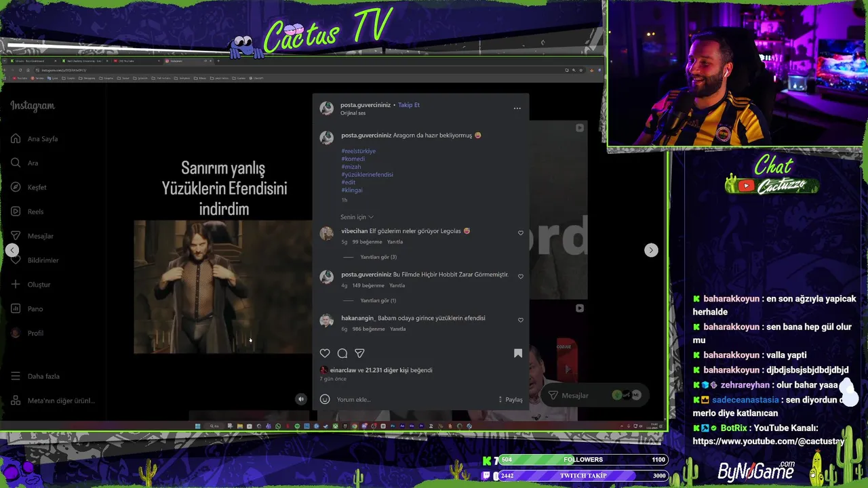Open Spotify from the taskbar
Image resolution: width=868 pixels, height=488 pixels.
click(297, 426)
